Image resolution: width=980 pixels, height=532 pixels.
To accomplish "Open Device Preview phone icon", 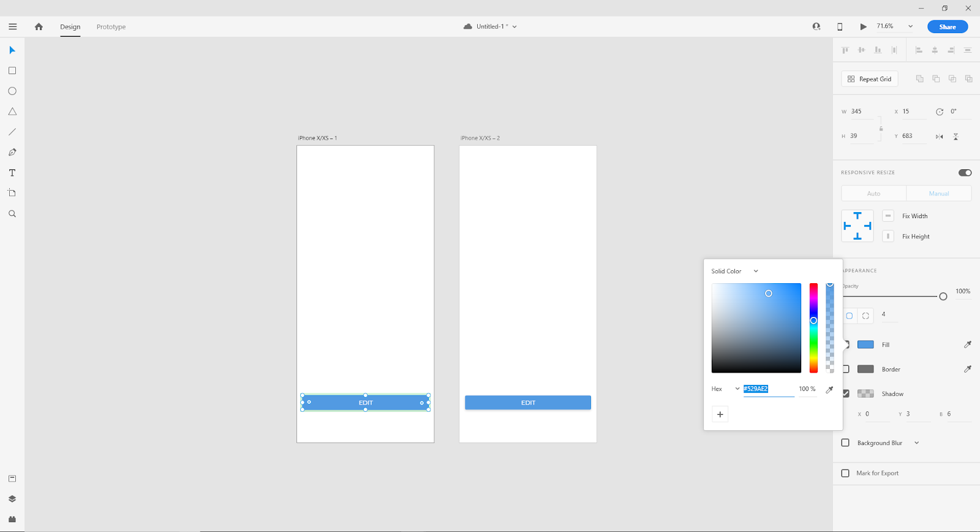I will click(840, 26).
